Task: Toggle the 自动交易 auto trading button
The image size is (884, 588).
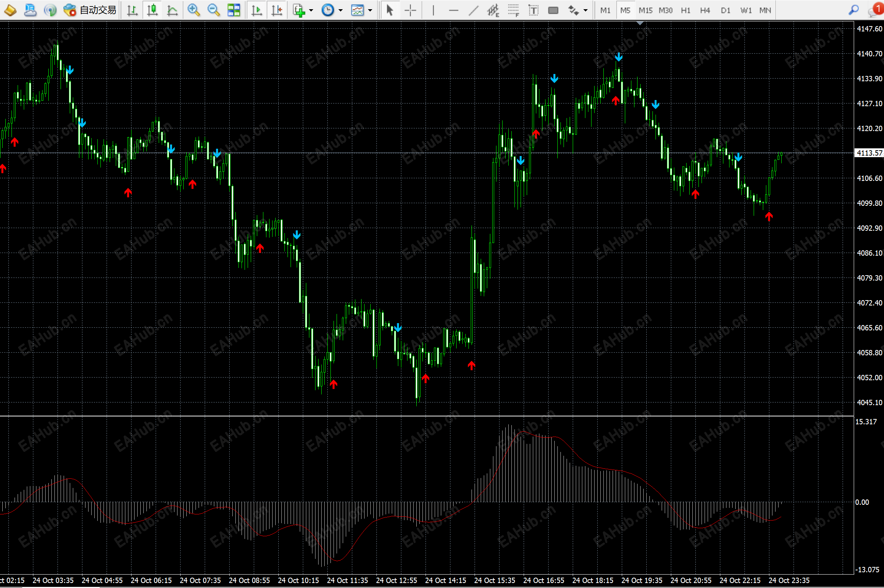Action: click(x=90, y=10)
